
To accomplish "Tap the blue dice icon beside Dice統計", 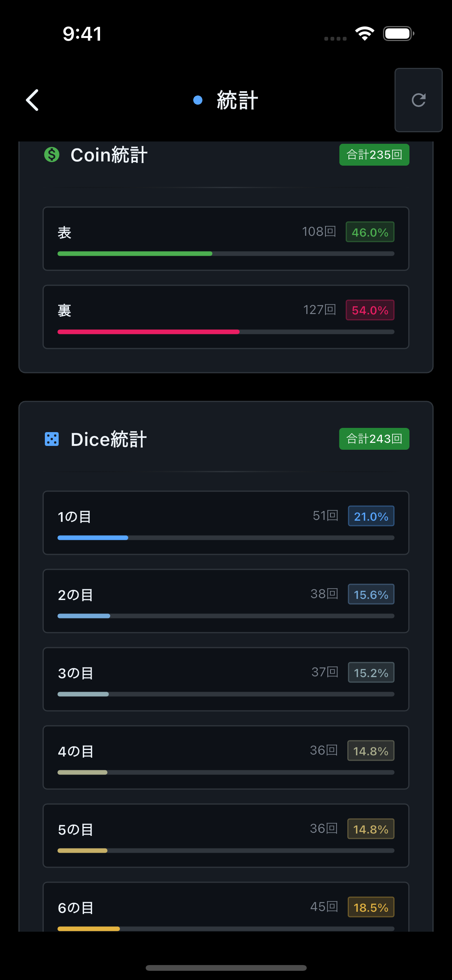I will [x=52, y=439].
